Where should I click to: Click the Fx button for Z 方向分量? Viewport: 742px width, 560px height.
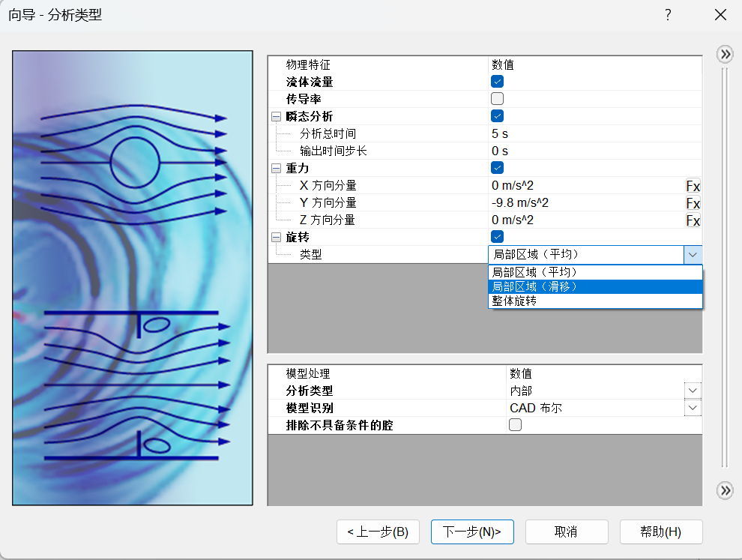(693, 220)
